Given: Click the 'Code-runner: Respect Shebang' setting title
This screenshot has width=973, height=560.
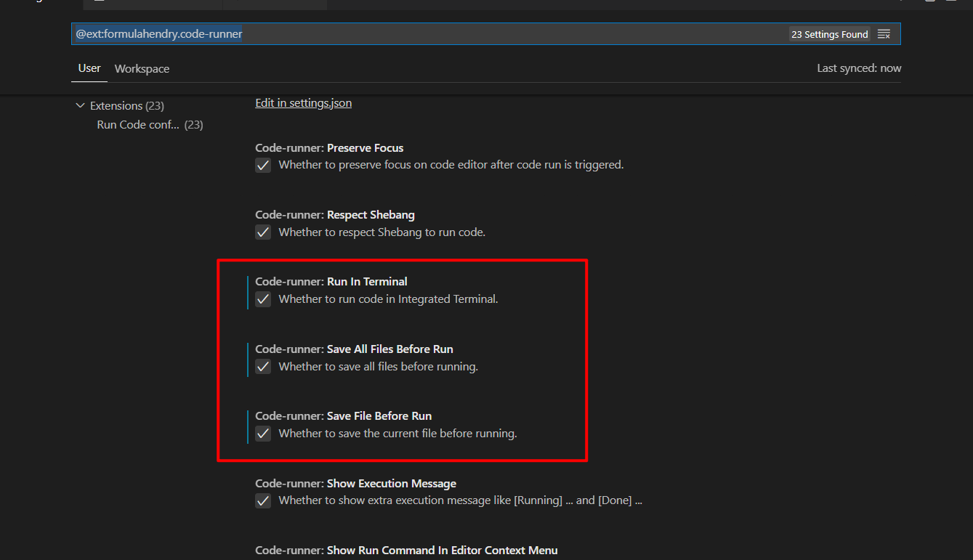Looking at the screenshot, I should [335, 215].
